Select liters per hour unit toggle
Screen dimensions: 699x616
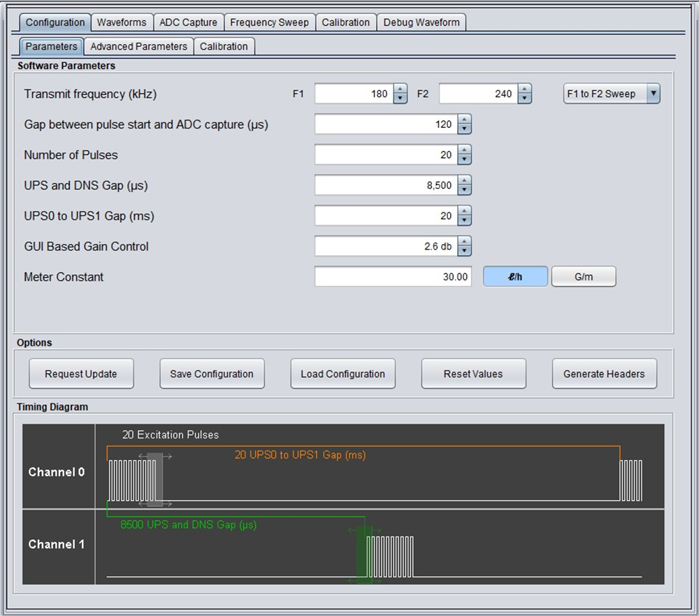(x=515, y=277)
